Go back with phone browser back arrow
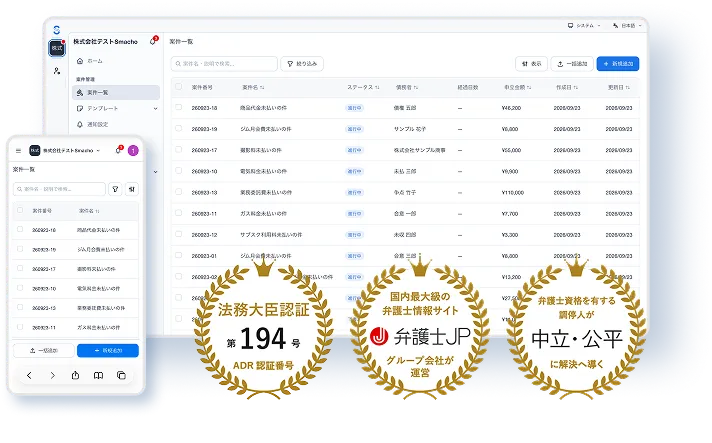Image resolution: width=712 pixels, height=443 pixels. [30, 375]
